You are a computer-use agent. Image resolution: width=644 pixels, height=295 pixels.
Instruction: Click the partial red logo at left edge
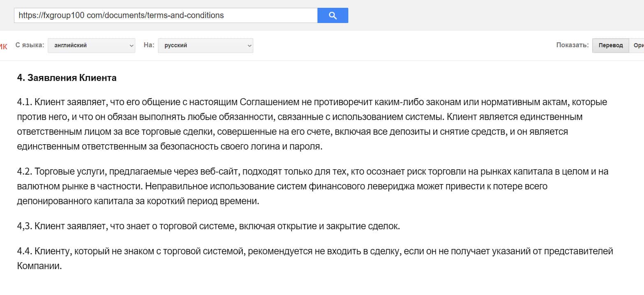[3, 46]
